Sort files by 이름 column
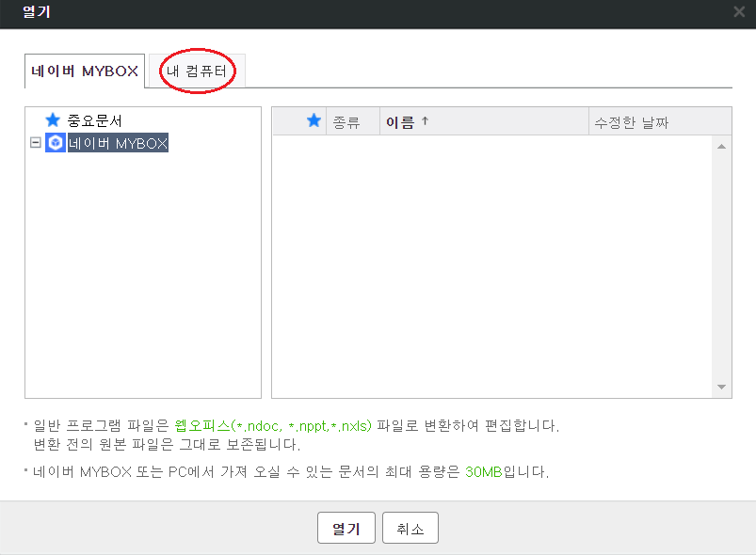The height and width of the screenshot is (555, 756). [x=485, y=121]
